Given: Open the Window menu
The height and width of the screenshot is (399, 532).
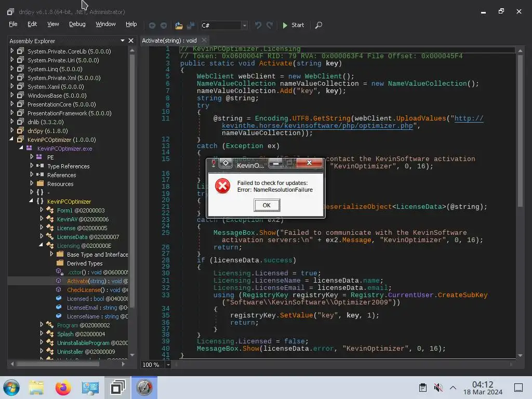Looking at the screenshot, I should click(x=105, y=24).
